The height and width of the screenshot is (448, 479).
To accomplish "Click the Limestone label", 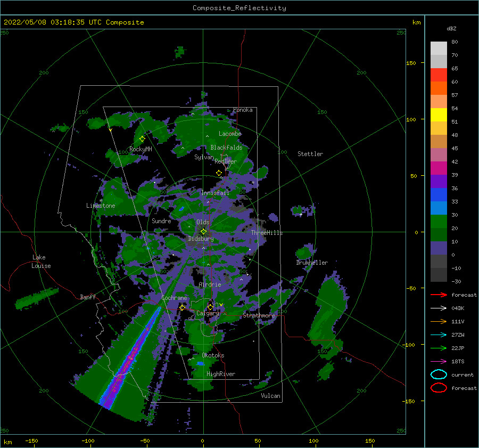I will coord(101,206).
